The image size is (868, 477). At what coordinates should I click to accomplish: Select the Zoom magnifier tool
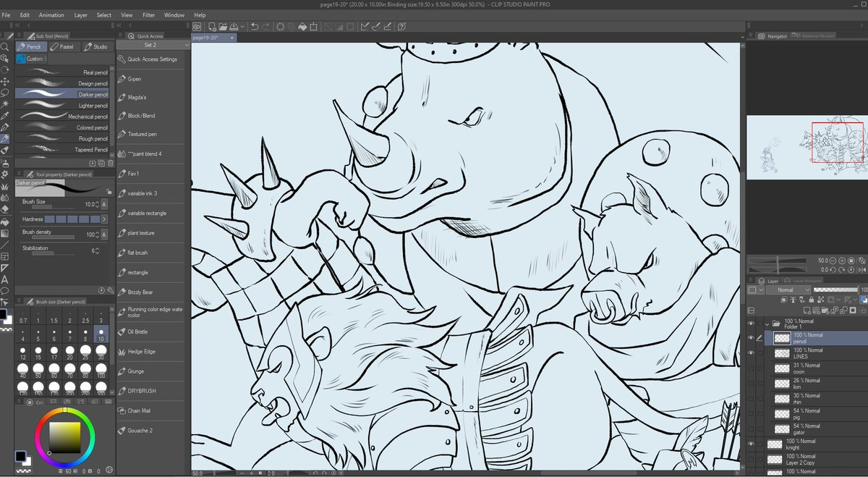4,47
